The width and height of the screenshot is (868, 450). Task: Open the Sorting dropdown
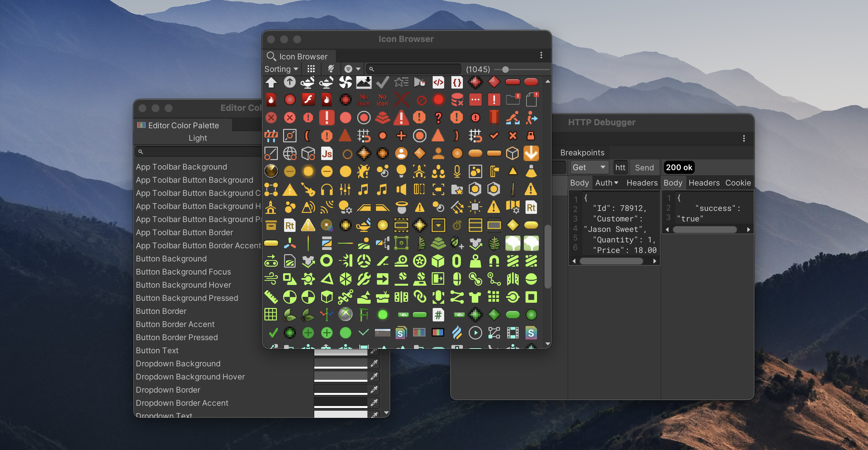[x=281, y=69]
